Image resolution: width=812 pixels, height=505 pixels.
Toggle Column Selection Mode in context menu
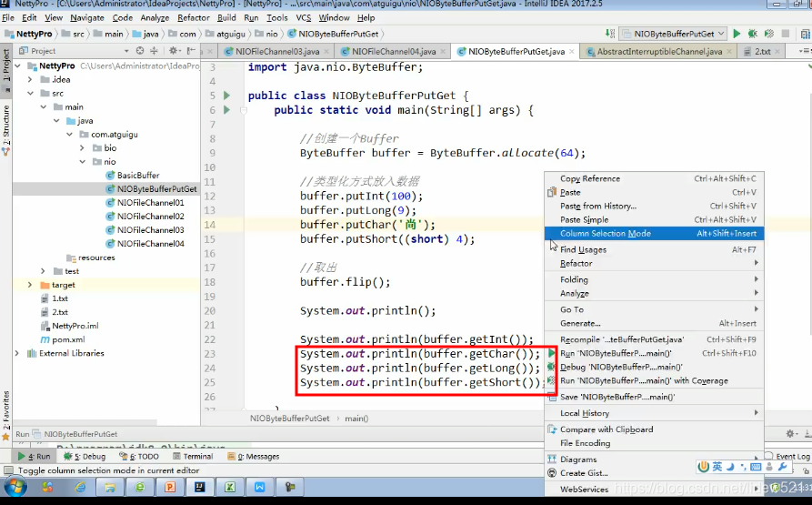click(x=654, y=234)
